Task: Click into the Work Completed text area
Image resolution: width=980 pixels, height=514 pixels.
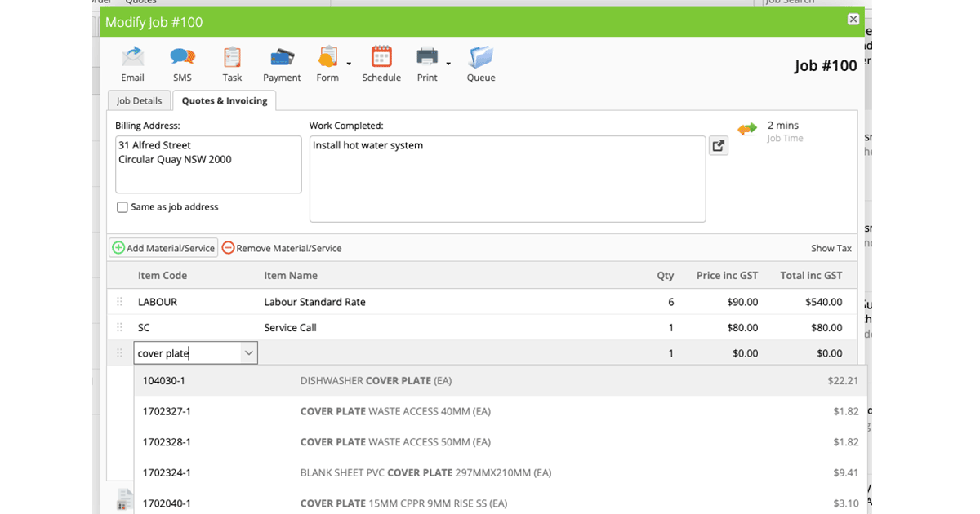Action: [x=507, y=179]
